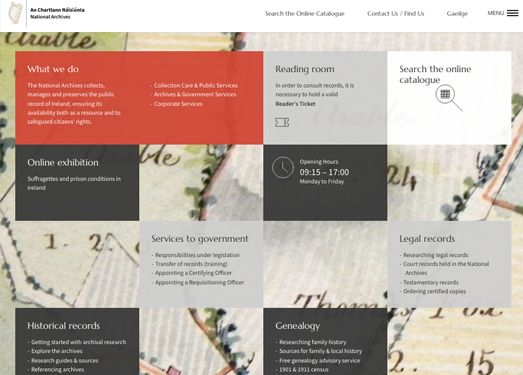Viewport: 523px width, 375px height.
Task: Open Appointing a Certifying Officer link
Action: click(193, 273)
